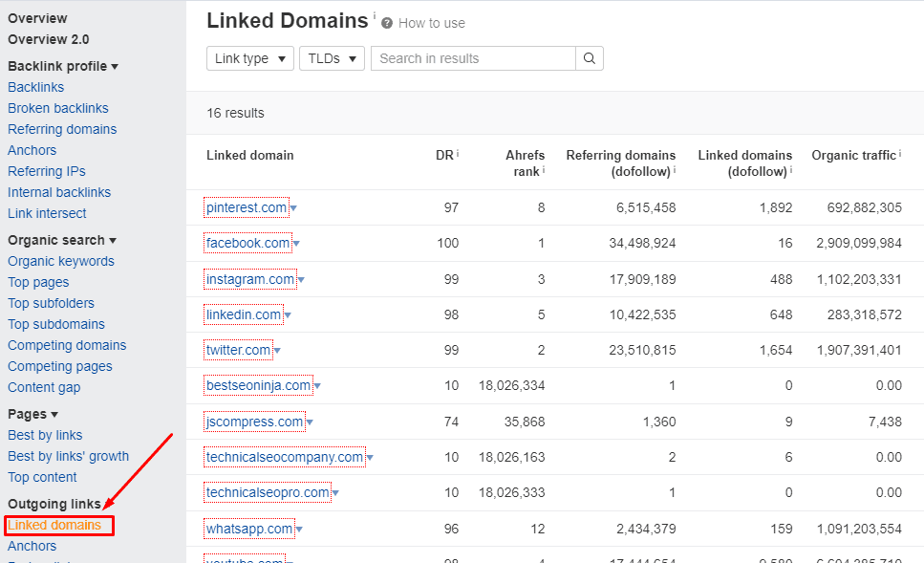Collapse the Pages section
This screenshot has width=924, height=563.
[33, 414]
